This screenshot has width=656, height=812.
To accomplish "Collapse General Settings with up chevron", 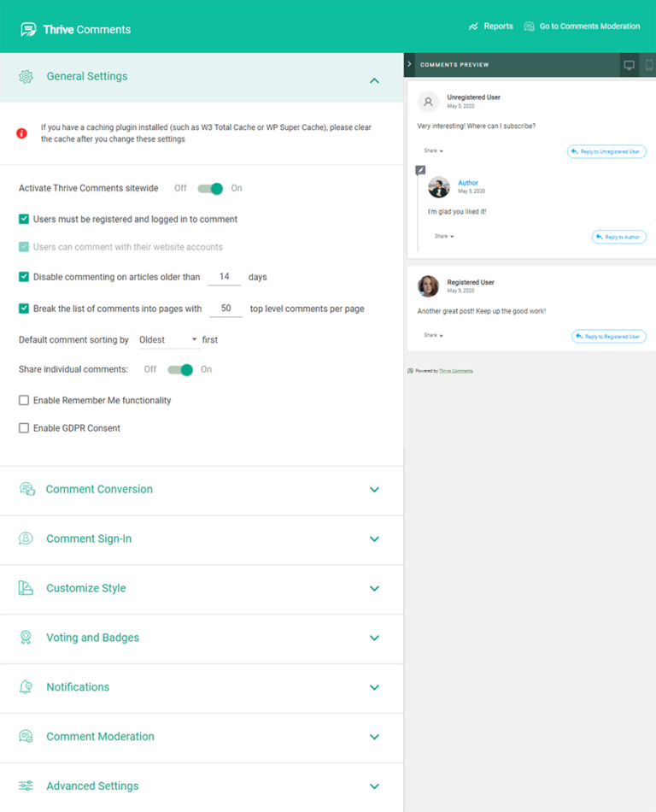I will [x=375, y=81].
